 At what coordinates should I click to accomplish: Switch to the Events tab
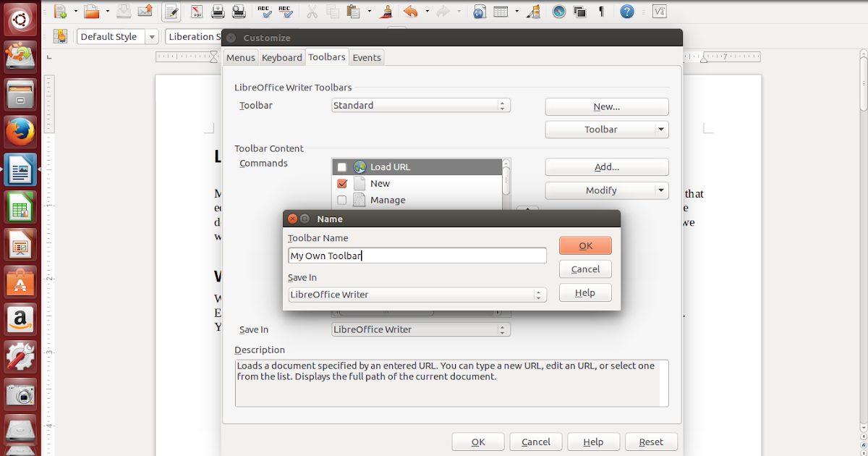pyautogui.click(x=367, y=57)
